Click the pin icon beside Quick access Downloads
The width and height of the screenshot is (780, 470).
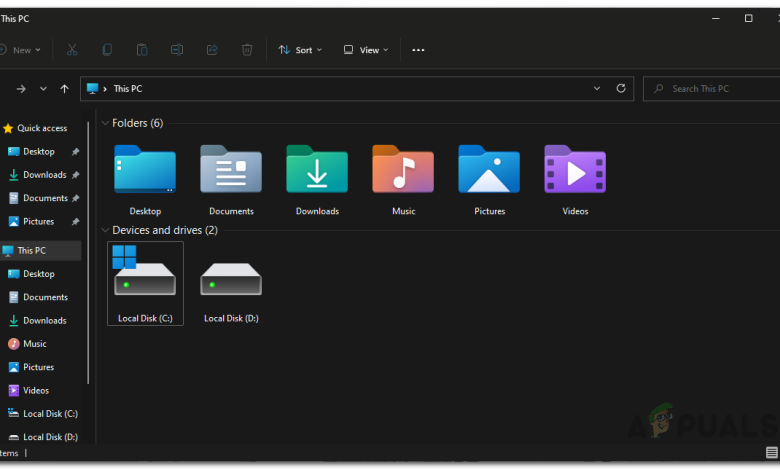tap(75, 175)
